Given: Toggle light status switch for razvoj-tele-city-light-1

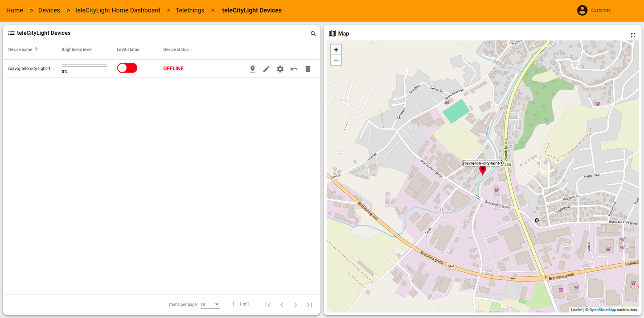Looking at the screenshot, I should 127,68.
